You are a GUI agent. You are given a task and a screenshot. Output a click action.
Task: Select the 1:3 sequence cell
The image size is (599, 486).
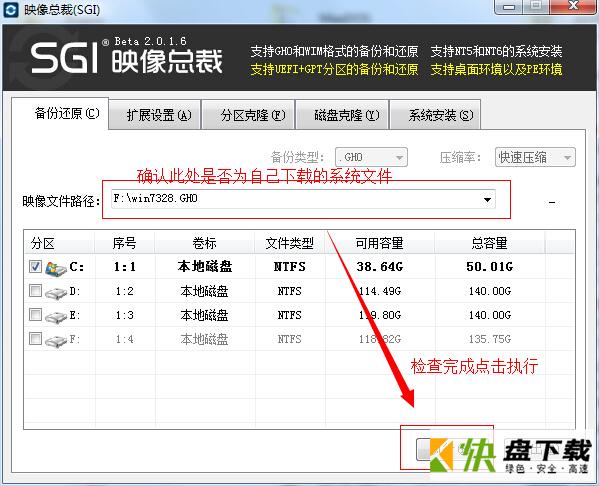[x=125, y=315]
